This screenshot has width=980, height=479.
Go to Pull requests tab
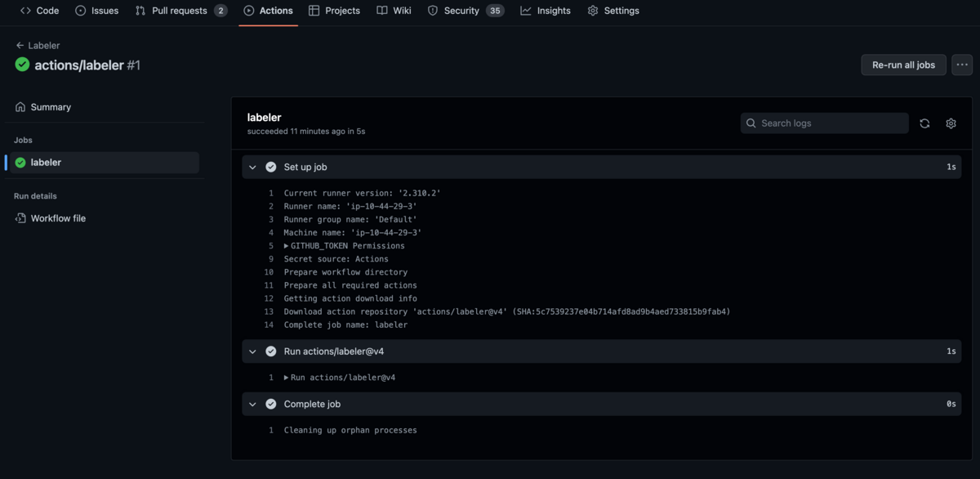click(x=180, y=11)
